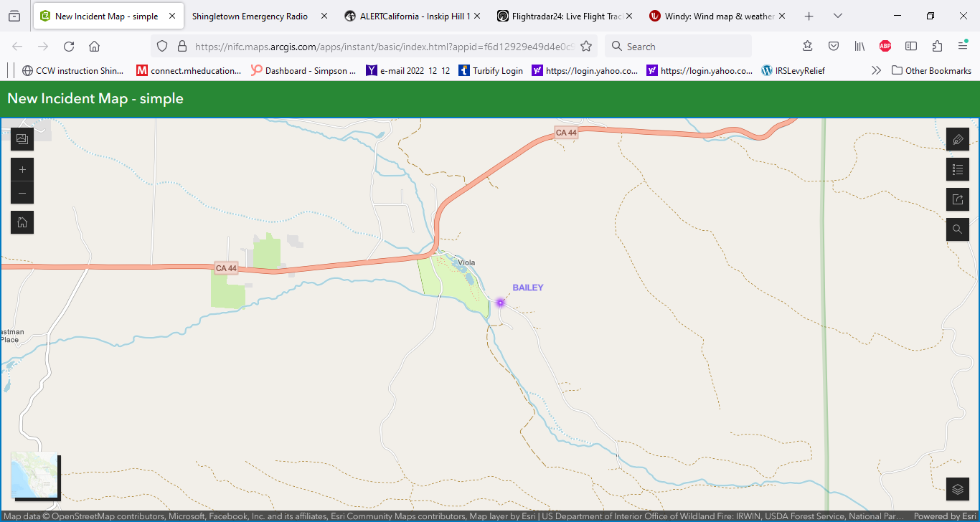The height and width of the screenshot is (522, 980).
Task: Open the Other Bookmarks folder
Action: tap(931, 70)
